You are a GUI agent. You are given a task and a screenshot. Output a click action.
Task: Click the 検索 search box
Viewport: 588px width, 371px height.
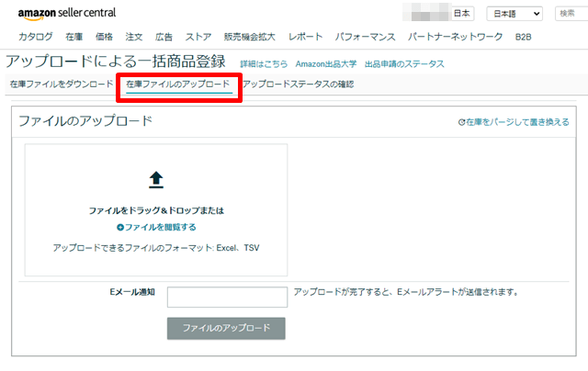point(570,14)
